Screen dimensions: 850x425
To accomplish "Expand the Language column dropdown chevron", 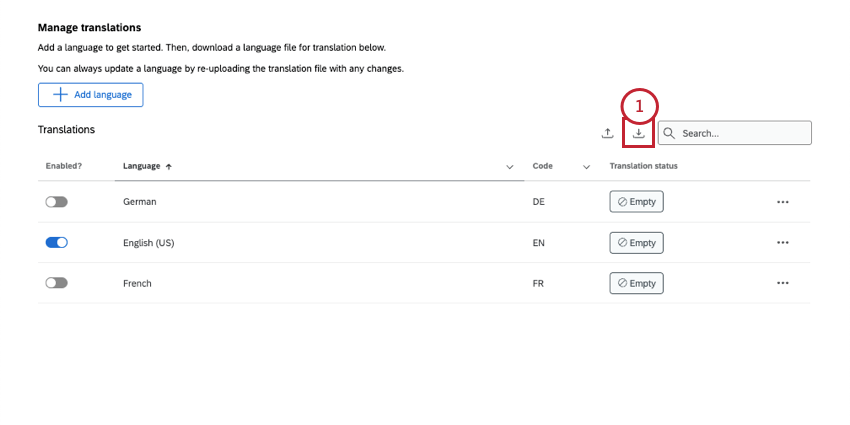I will (509, 166).
